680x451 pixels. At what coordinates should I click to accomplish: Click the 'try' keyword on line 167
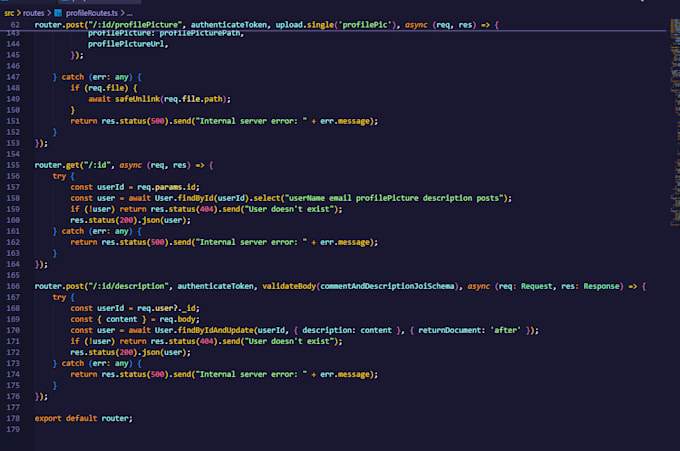[x=59, y=297]
